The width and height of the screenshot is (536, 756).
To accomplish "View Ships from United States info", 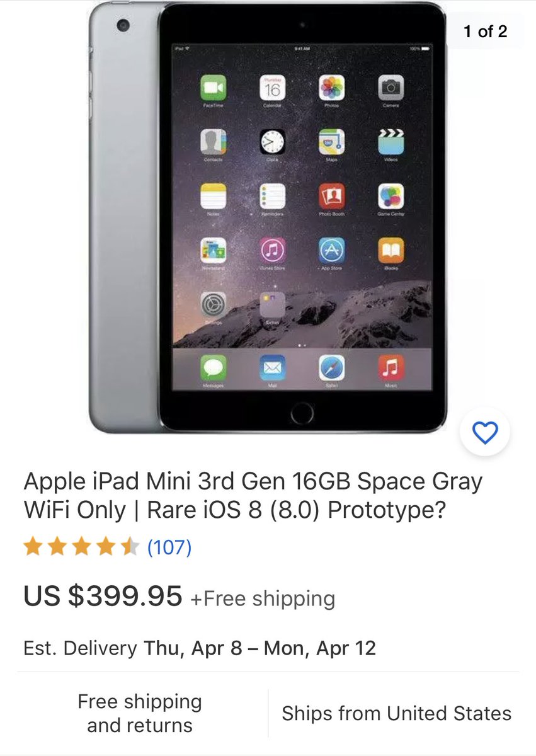I will 396,713.
